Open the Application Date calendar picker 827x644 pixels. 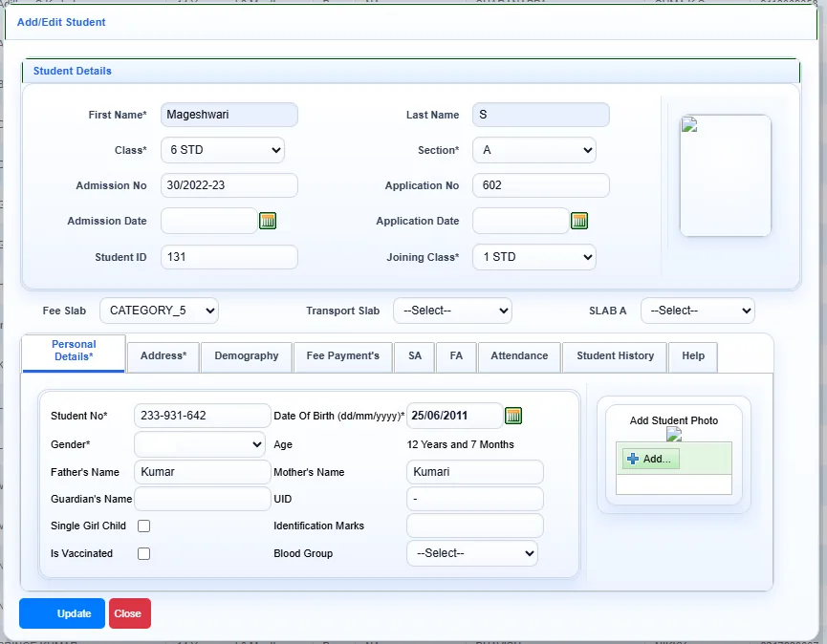point(579,221)
